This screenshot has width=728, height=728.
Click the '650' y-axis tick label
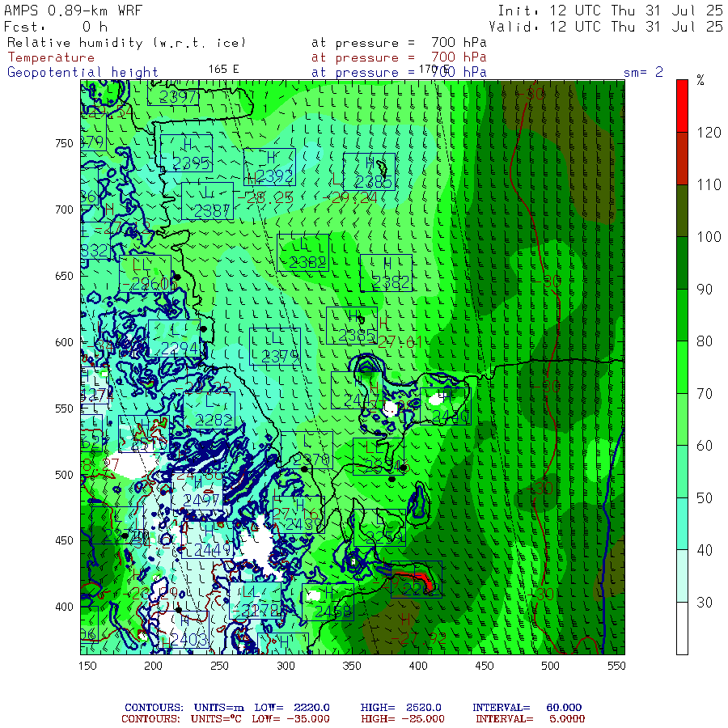[x=65, y=276]
